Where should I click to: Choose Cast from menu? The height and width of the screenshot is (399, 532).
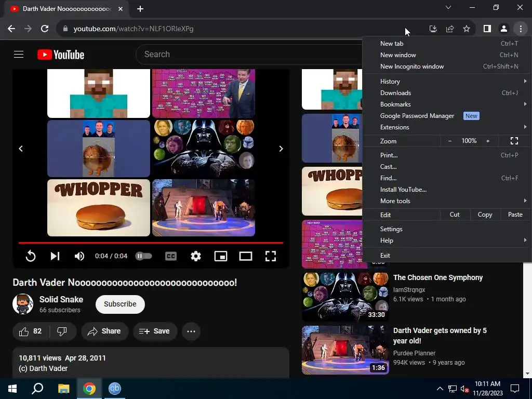pos(446,167)
